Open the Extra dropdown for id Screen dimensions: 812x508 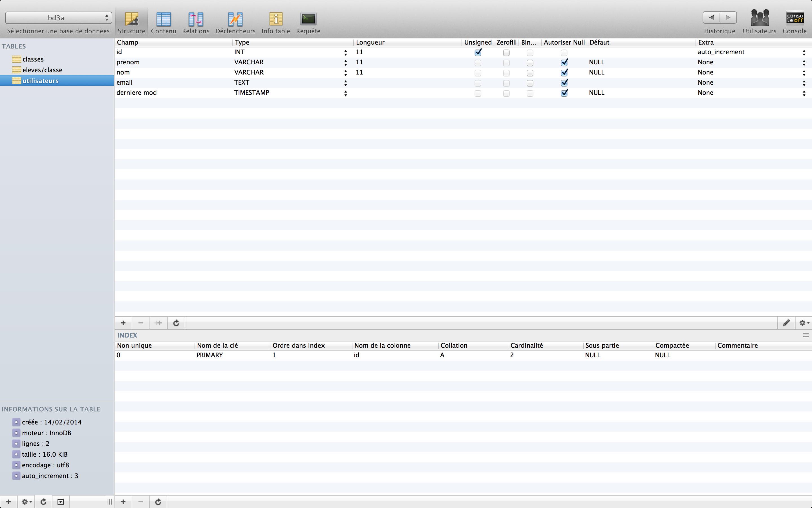[804, 52]
